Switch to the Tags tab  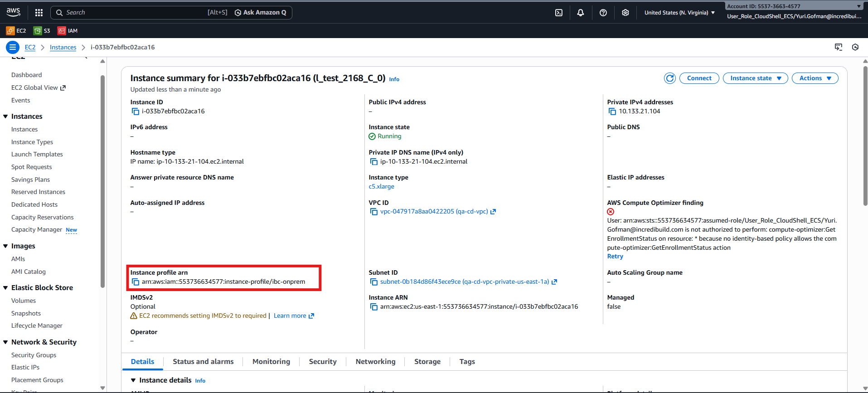coord(467,362)
